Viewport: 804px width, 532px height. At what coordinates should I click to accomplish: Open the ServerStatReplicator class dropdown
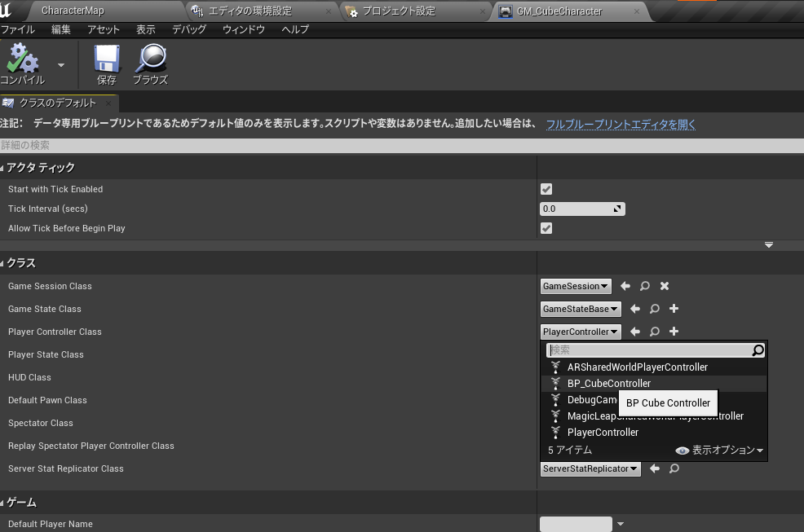590,468
